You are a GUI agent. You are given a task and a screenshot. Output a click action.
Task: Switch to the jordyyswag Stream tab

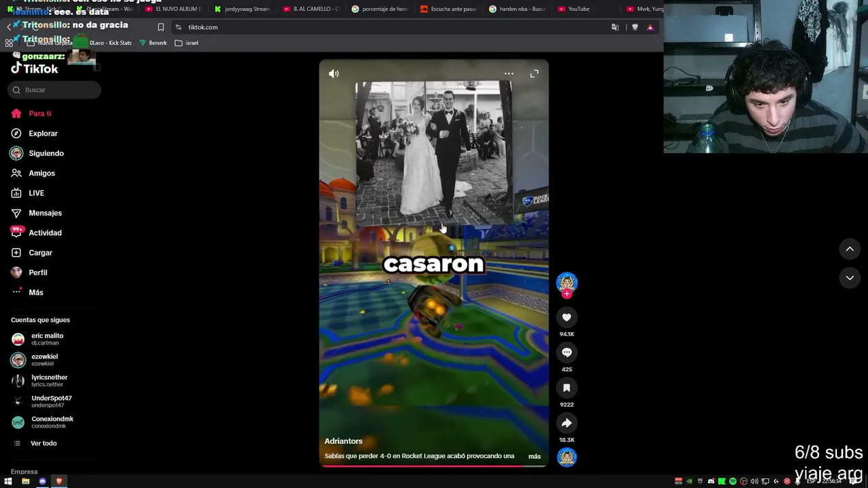click(x=243, y=9)
